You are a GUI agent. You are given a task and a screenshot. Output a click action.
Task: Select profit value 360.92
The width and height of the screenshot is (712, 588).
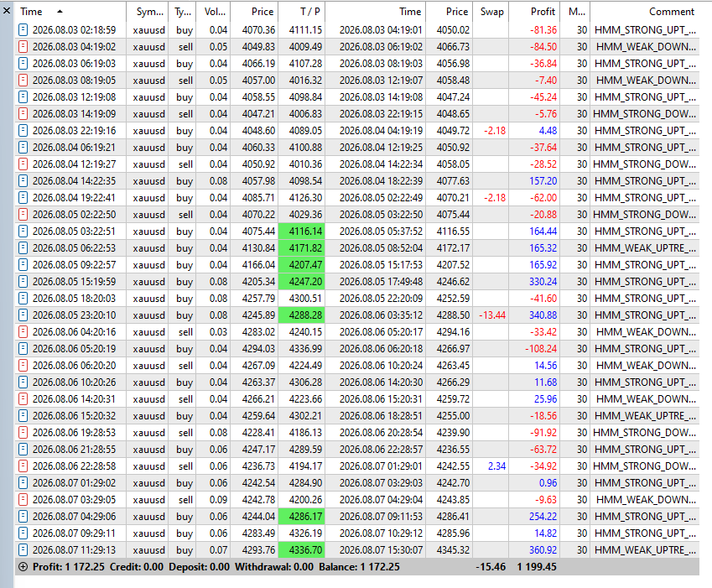coord(543,551)
